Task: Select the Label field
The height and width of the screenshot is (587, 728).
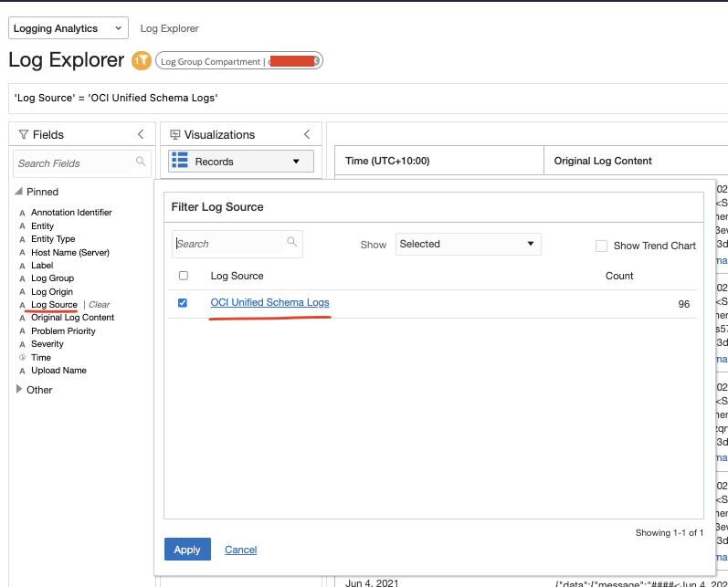Action: 42,266
